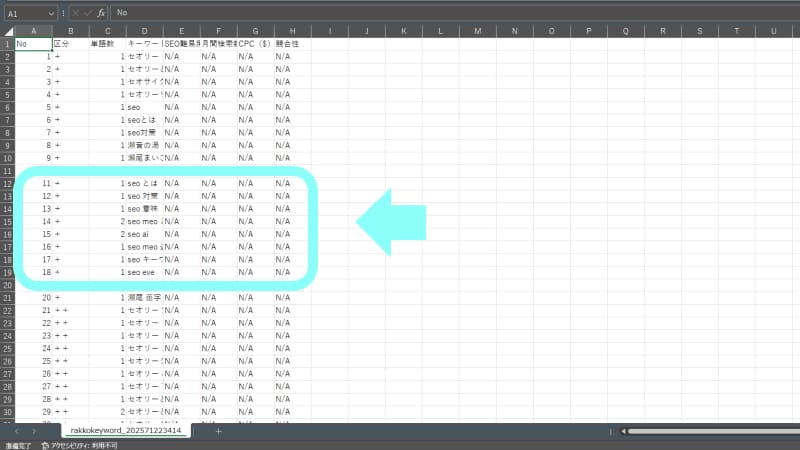Select column A header
Image resolution: width=800 pixels, height=450 pixels.
pos(34,31)
